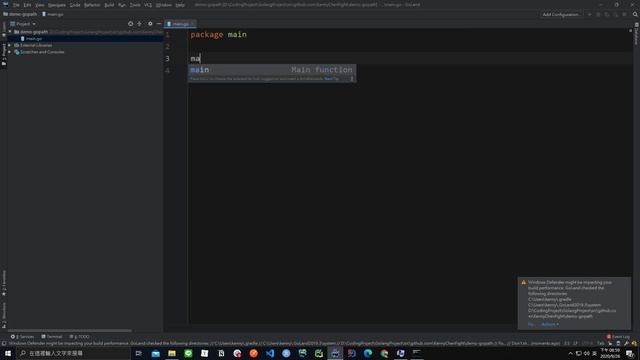Open the Tools menu
640x360 pixels.
point(135,5)
